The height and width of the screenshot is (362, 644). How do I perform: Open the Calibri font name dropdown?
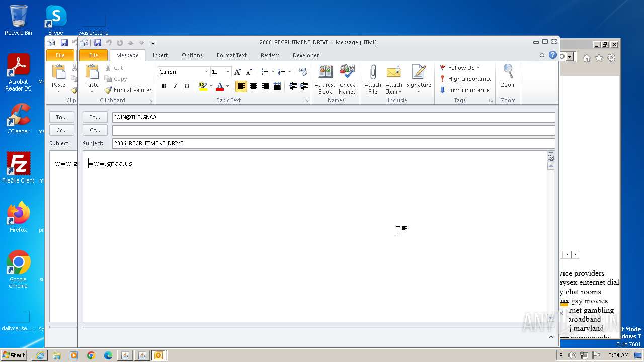tap(206, 72)
